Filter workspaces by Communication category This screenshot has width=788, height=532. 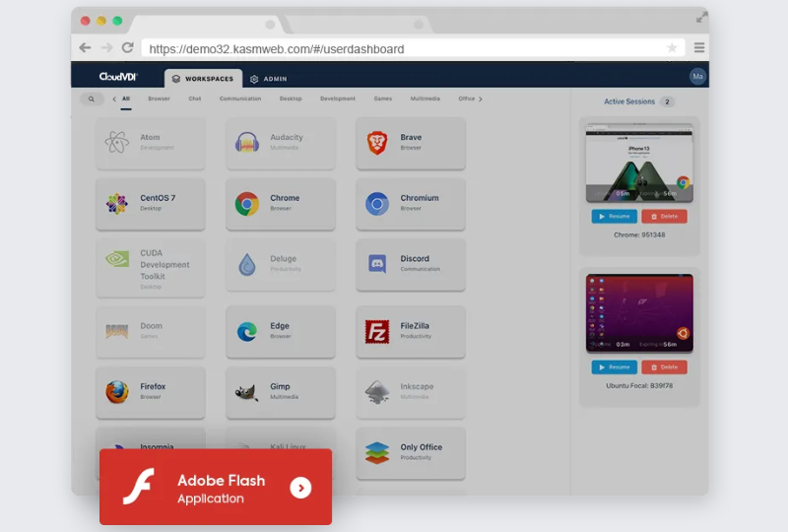240,100
